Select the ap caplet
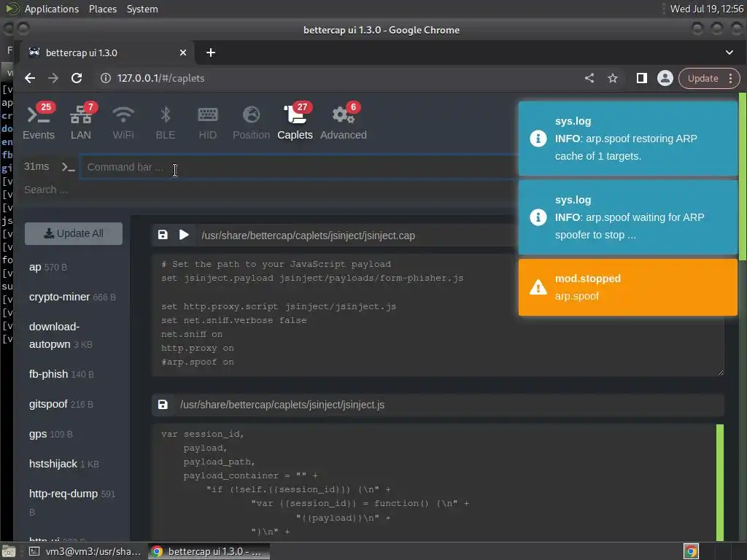 point(47,267)
